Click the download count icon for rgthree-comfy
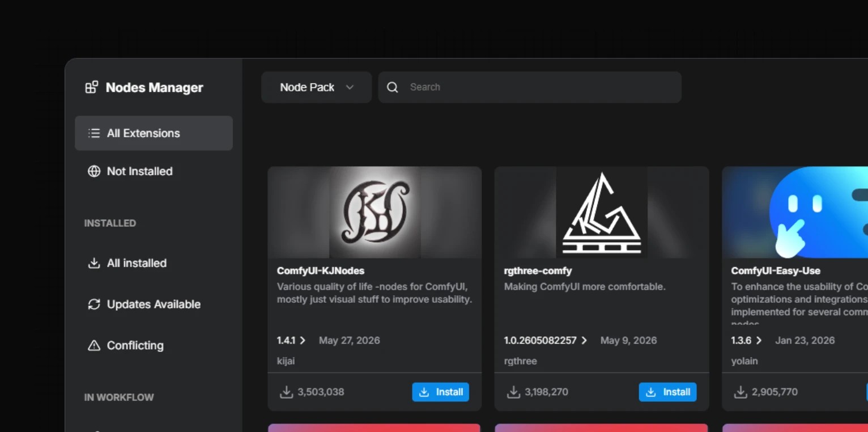This screenshot has height=432, width=868. click(x=513, y=392)
